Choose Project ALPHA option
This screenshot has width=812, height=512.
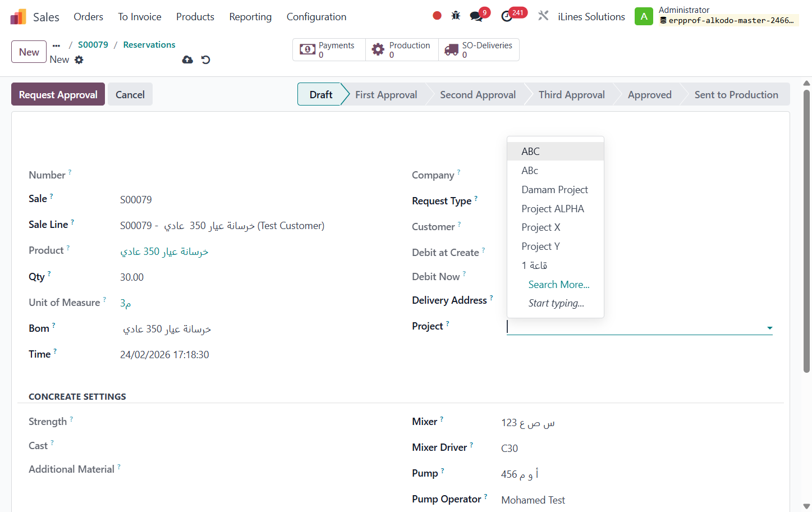556,209
